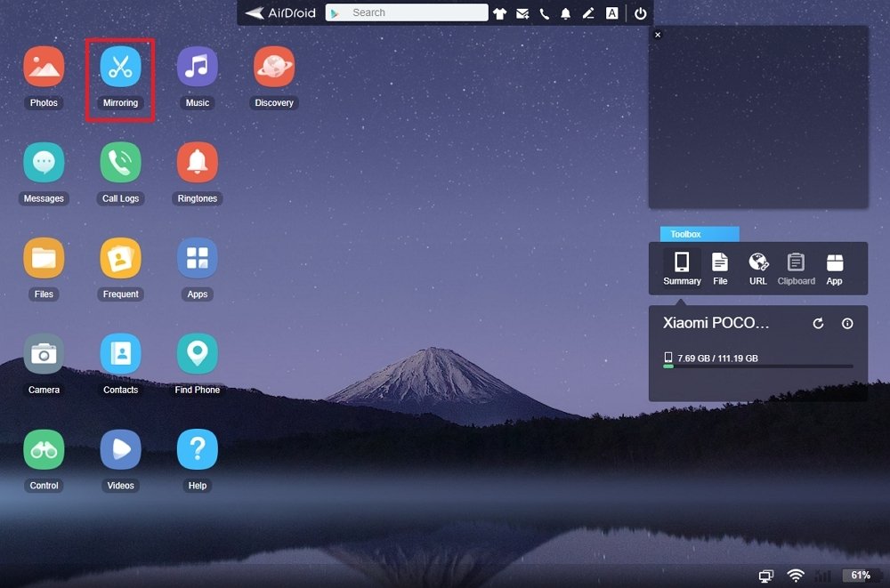Open the Discovery planet icon
The image size is (890, 588).
click(273, 67)
